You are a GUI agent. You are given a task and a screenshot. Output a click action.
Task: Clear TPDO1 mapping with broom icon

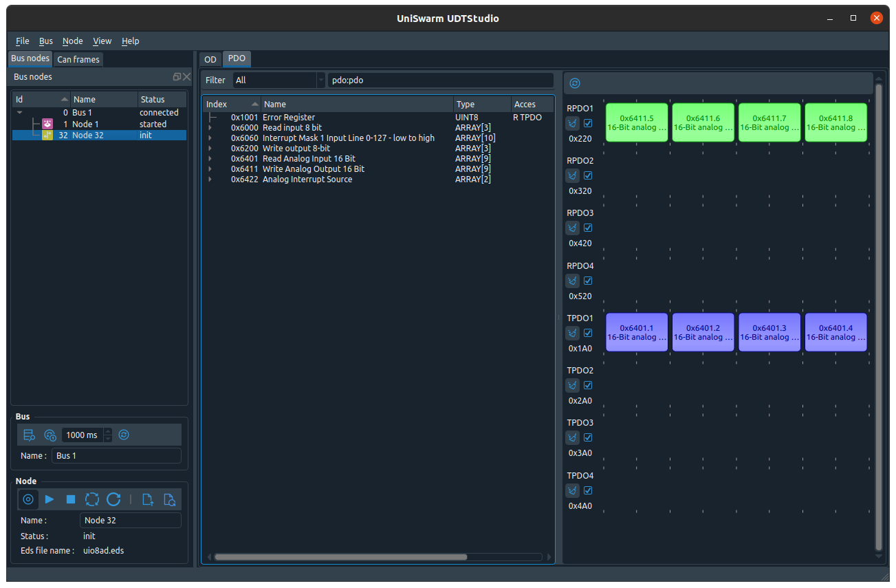click(573, 333)
